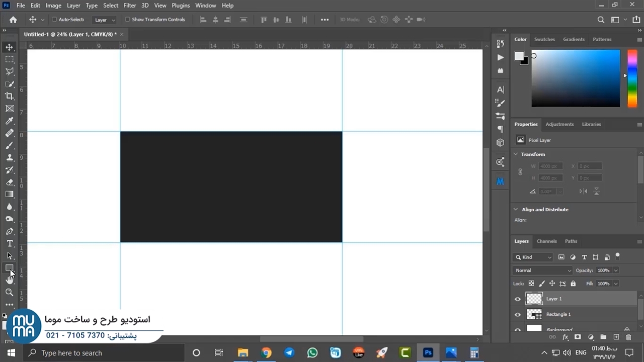
Task: Click the Pen tool in toolbar
Action: coord(10,231)
